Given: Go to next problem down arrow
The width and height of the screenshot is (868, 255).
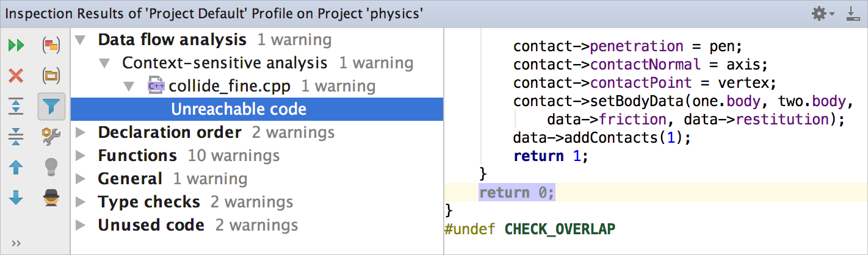Looking at the screenshot, I should (16, 198).
